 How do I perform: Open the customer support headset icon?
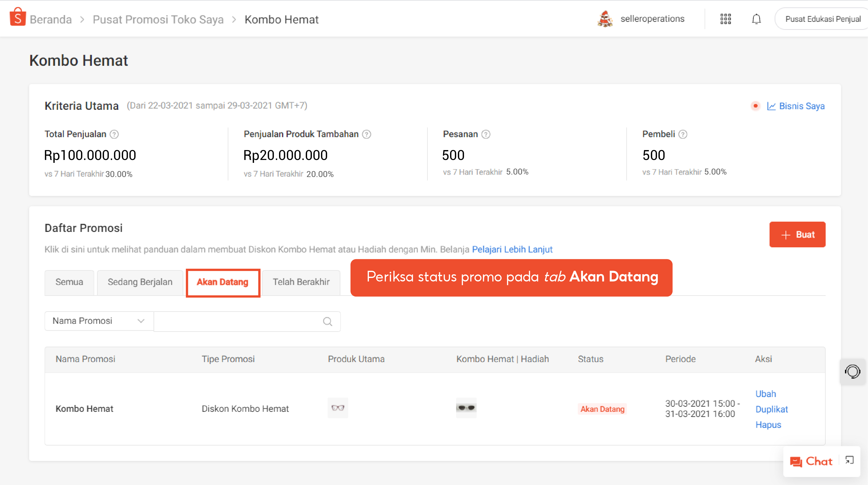[852, 372]
